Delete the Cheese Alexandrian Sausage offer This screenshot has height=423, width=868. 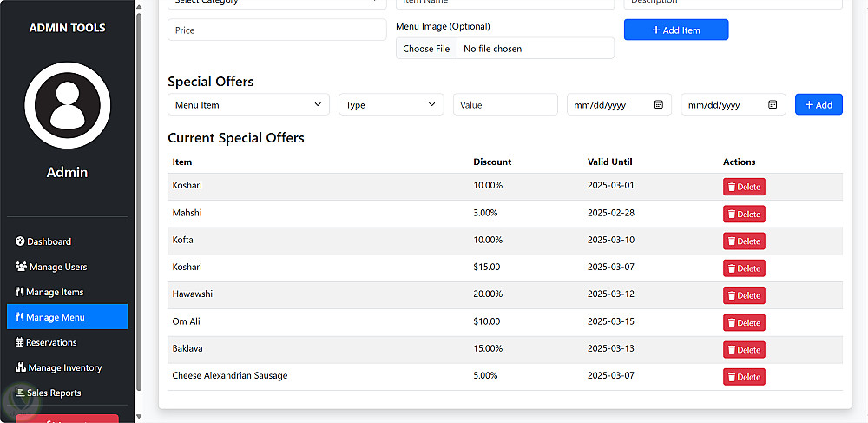pos(744,377)
